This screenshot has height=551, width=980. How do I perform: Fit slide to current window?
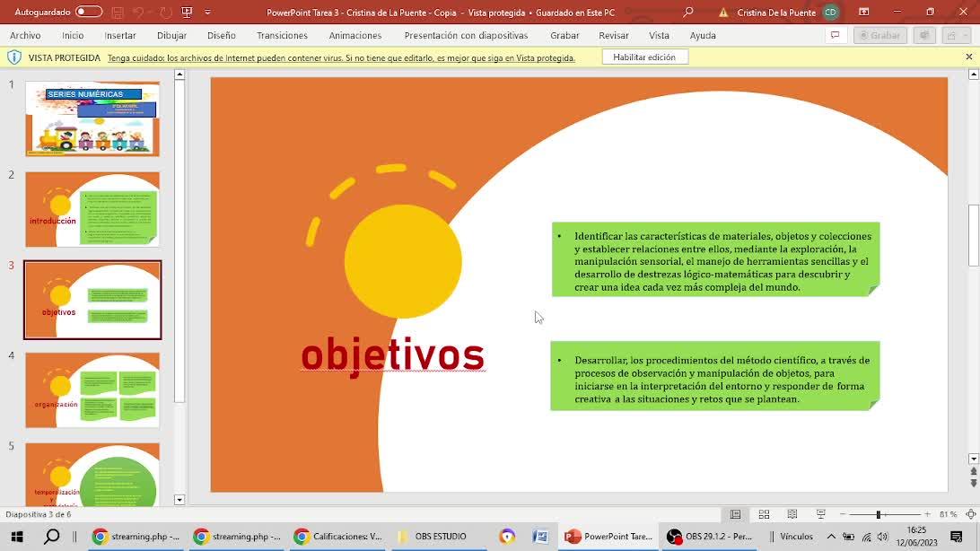pyautogui.click(x=970, y=514)
